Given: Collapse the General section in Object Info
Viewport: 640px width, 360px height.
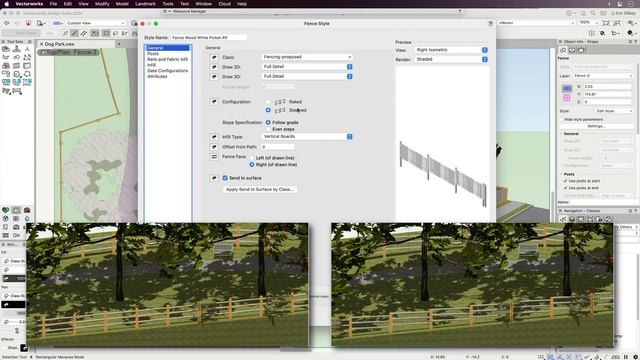Looking at the screenshot, I should (x=562, y=133).
